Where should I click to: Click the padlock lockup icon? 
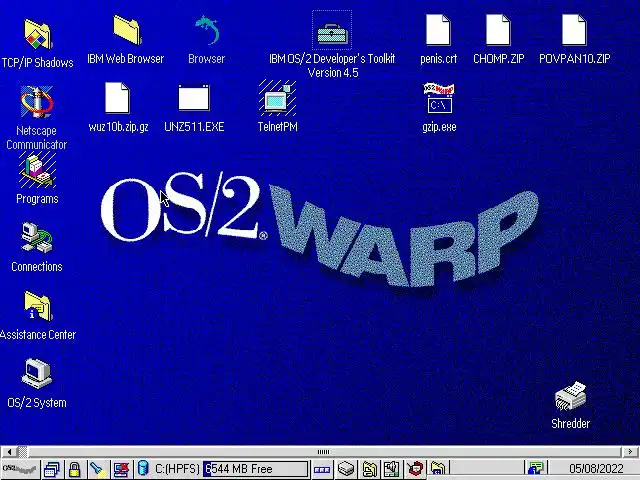(74, 469)
